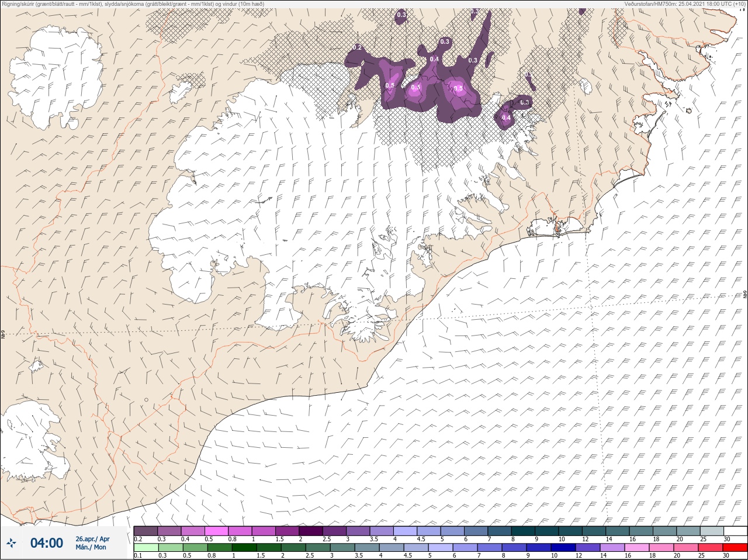
Task: Pick the white swatch at the end of the upper legend row
Action: click(x=736, y=531)
